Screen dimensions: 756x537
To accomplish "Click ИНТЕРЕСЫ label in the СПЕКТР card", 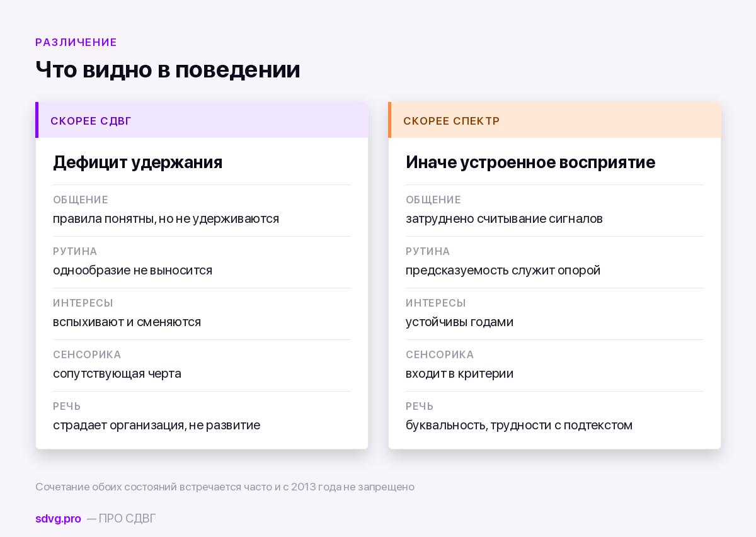I will click(436, 303).
